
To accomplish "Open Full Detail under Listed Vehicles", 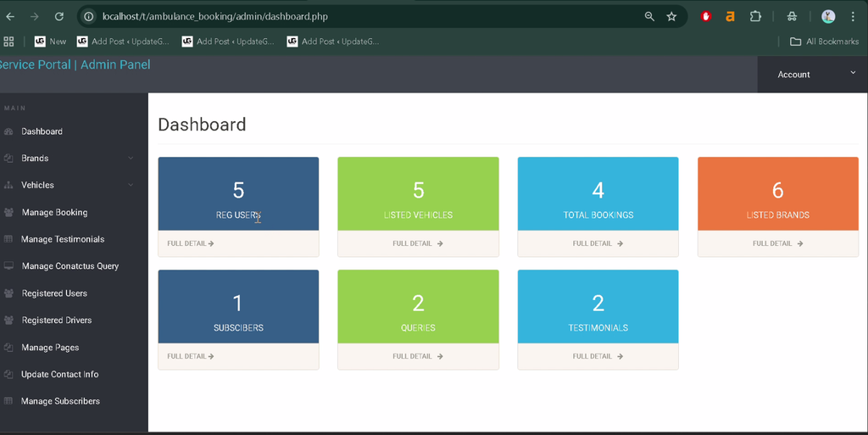I will [418, 243].
